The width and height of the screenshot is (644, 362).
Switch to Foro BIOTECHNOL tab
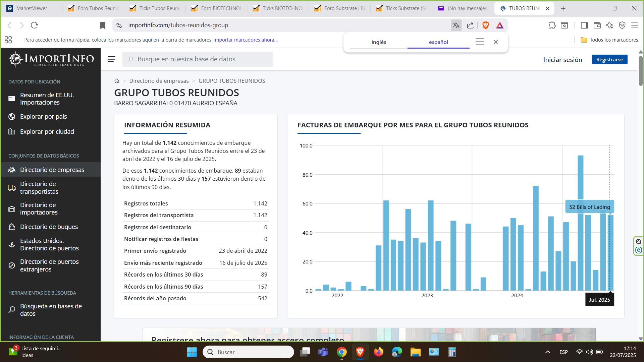[x=216, y=8]
